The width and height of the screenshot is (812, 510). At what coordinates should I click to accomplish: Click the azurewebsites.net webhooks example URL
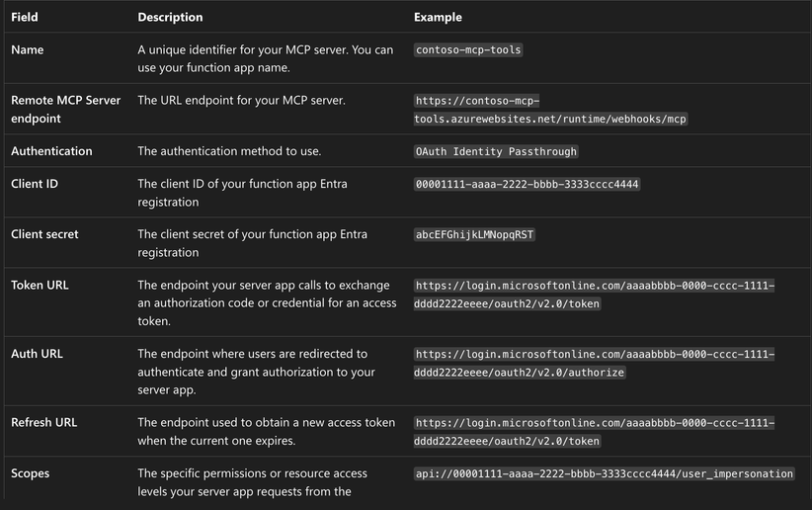pyautogui.click(x=550, y=110)
